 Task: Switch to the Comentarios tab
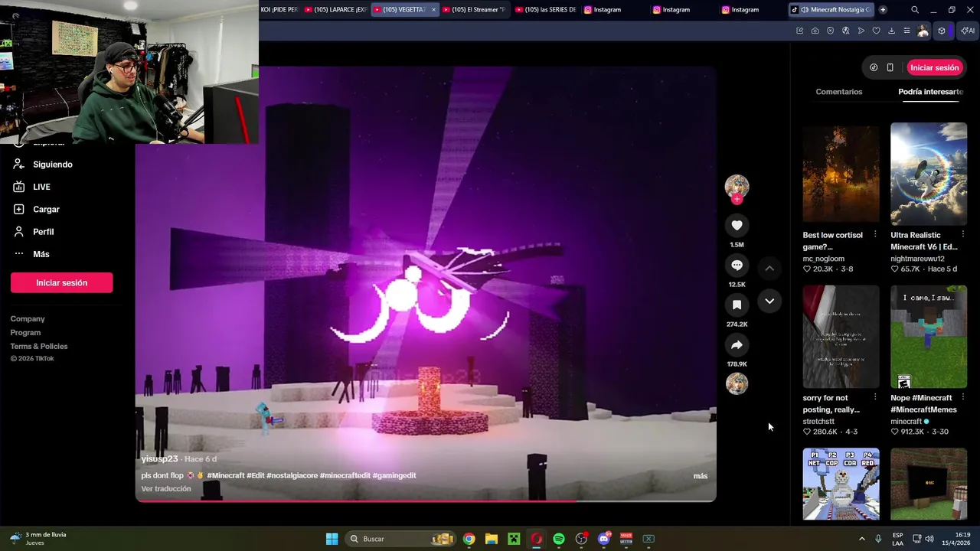click(x=838, y=92)
